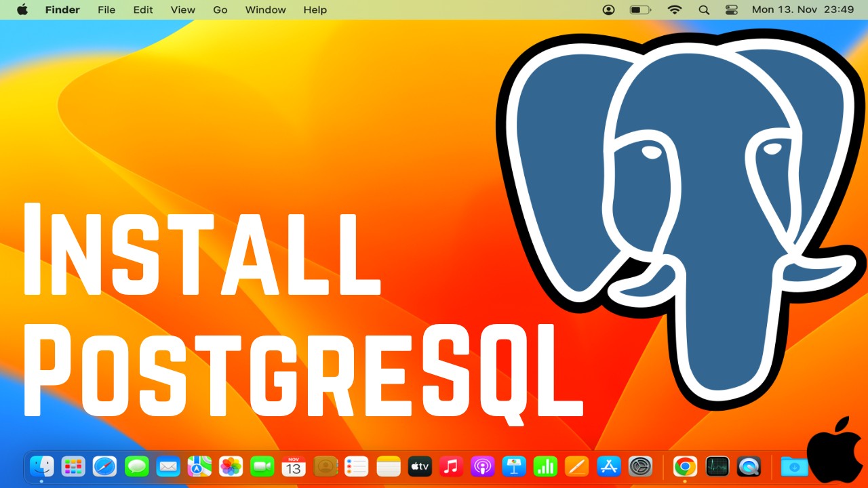Launch Apple TV app from Dock

pyautogui.click(x=420, y=466)
